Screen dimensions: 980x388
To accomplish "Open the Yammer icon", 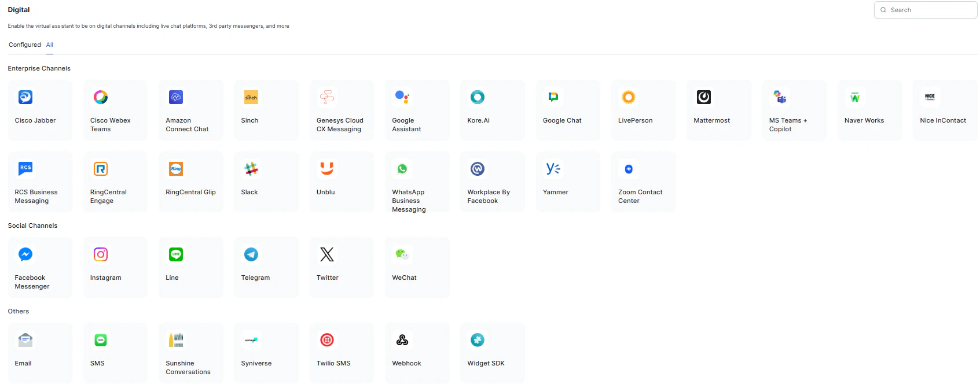I will coord(553,169).
